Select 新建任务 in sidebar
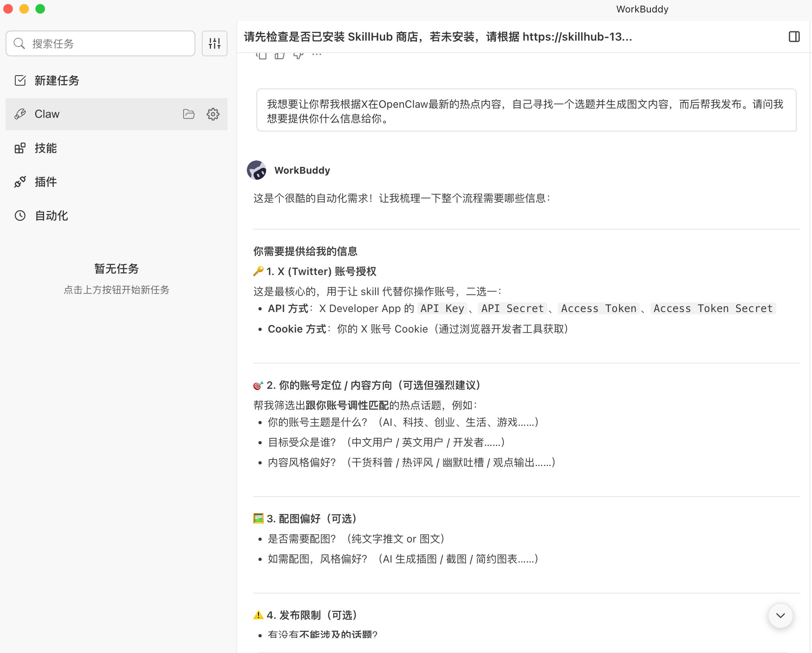The width and height of the screenshot is (812, 653). 56,80
